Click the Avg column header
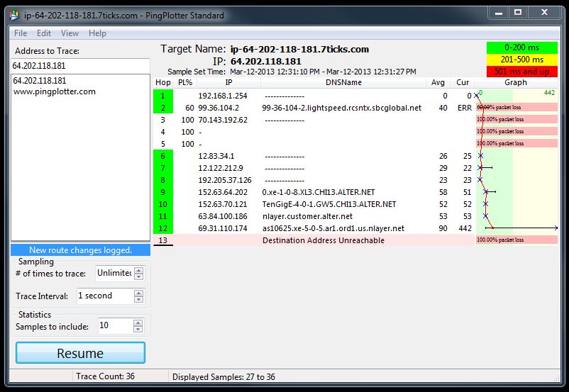Viewport: 569px width, 392px height. point(438,82)
